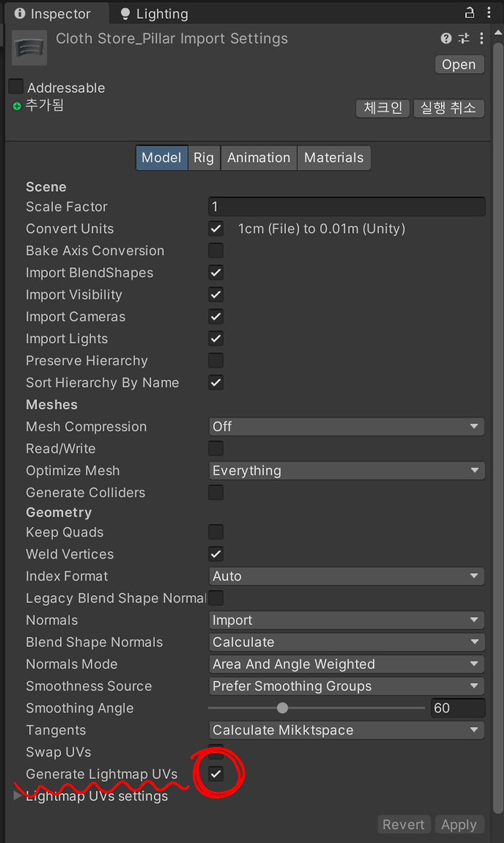The image size is (504, 843).
Task: Enable Read/Write for the mesh
Action: [x=215, y=448]
